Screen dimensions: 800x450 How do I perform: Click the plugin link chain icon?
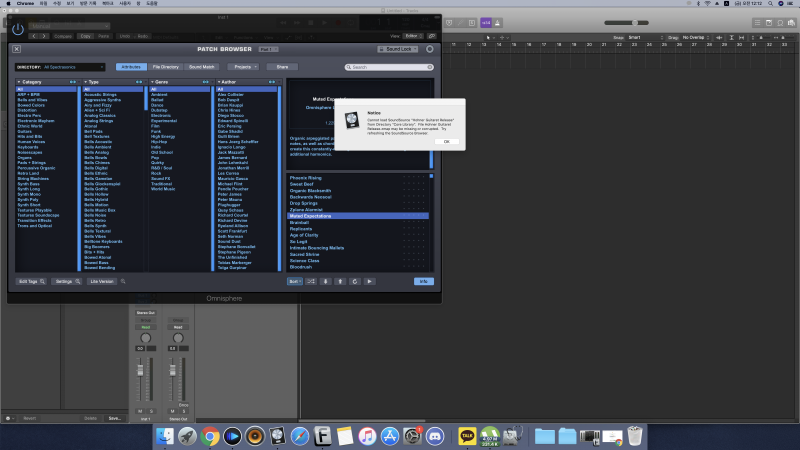[x=432, y=36]
